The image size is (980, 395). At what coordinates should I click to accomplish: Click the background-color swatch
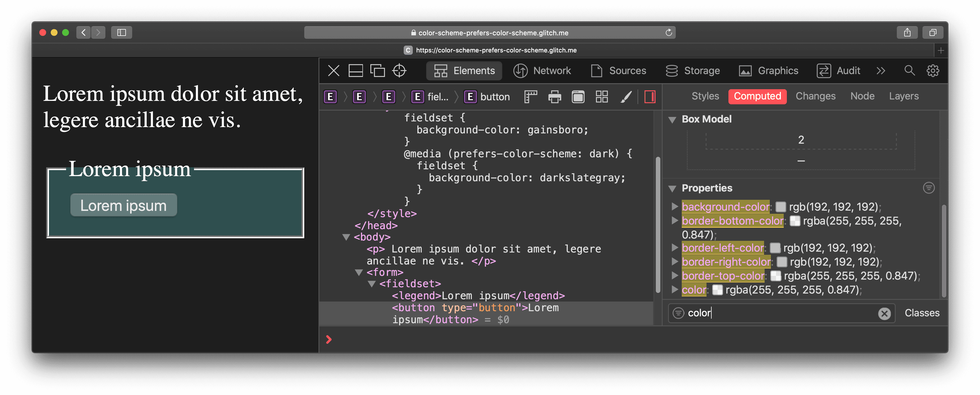780,206
